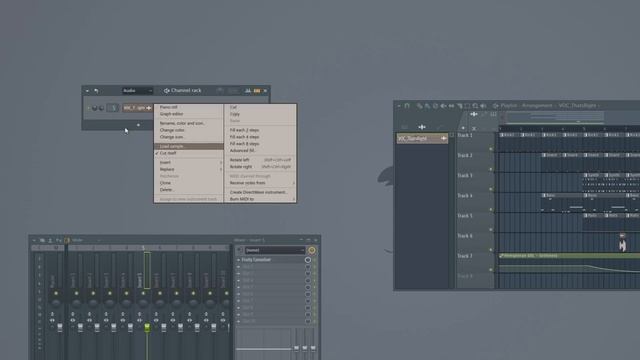Expand the Burn MIDI to submenu
Image resolution: width=640 pixels, height=360 pixels.
point(260,199)
